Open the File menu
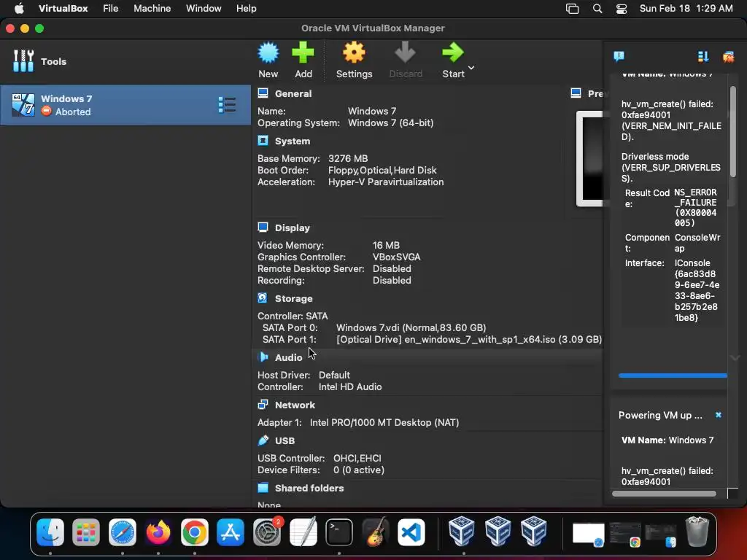Screen dimensions: 747x560 (x=111, y=8)
